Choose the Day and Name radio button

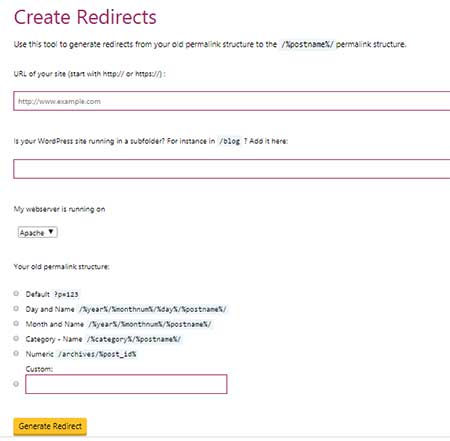16,309
